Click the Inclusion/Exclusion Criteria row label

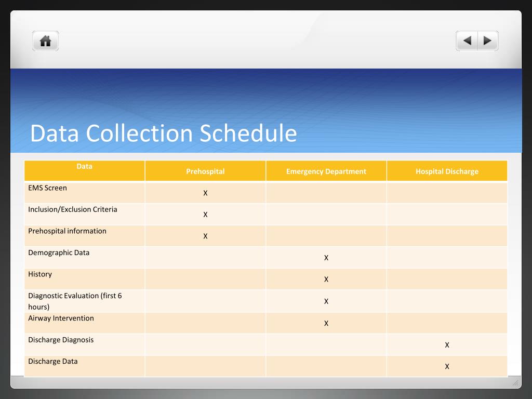(73, 209)
